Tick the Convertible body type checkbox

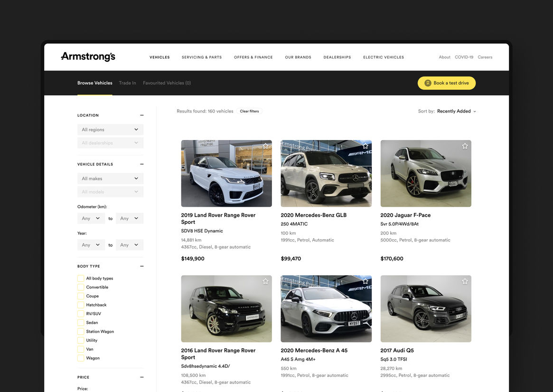[81, 287]
